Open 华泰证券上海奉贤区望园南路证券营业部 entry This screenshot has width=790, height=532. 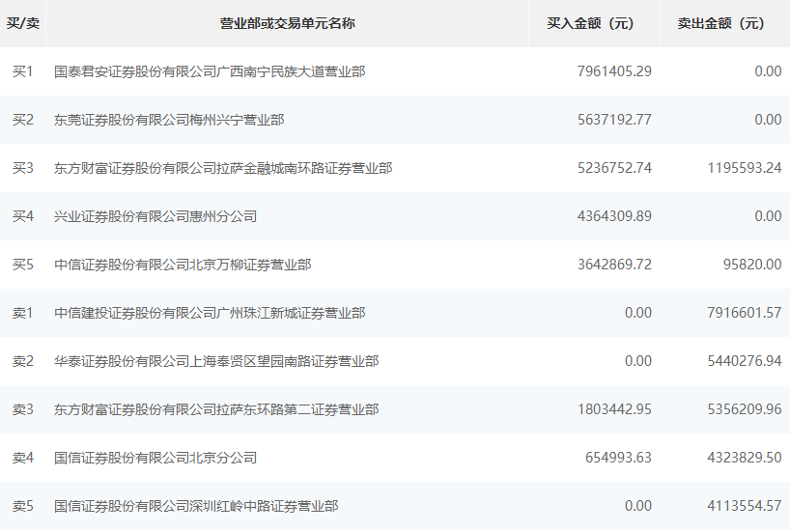[x=216, y=362]
